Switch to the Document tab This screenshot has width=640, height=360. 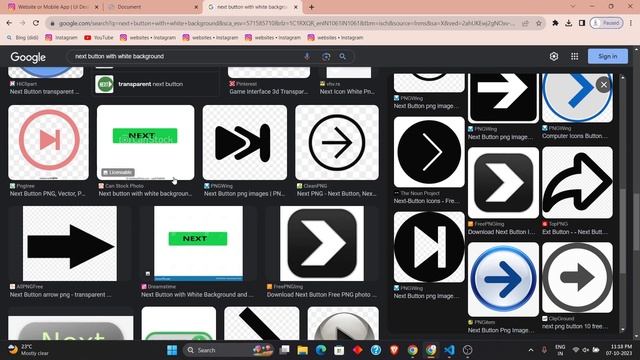152,7
